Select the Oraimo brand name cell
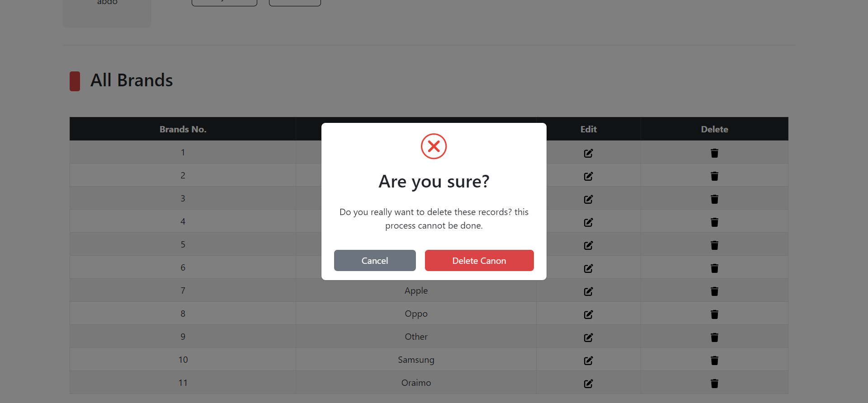868x403 pixels. tap(416, 383)
